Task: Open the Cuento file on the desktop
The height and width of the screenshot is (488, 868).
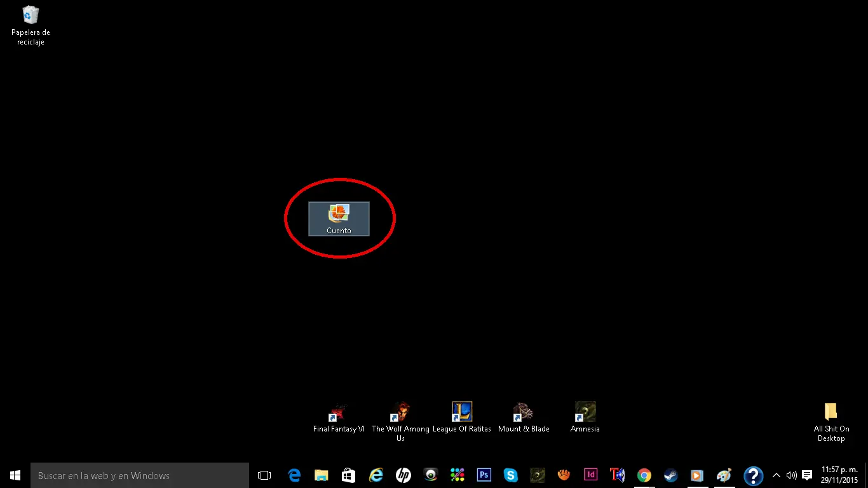Action: (339, 218)
